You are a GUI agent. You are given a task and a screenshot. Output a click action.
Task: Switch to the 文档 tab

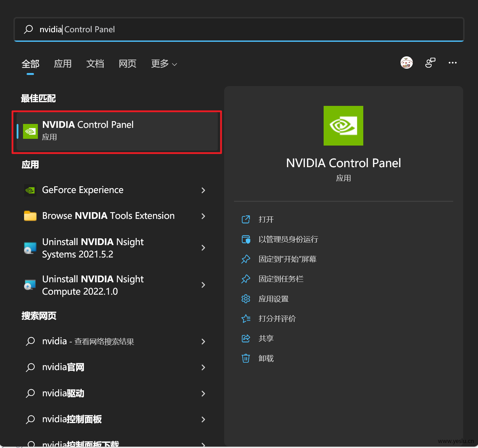pos(95,64)
